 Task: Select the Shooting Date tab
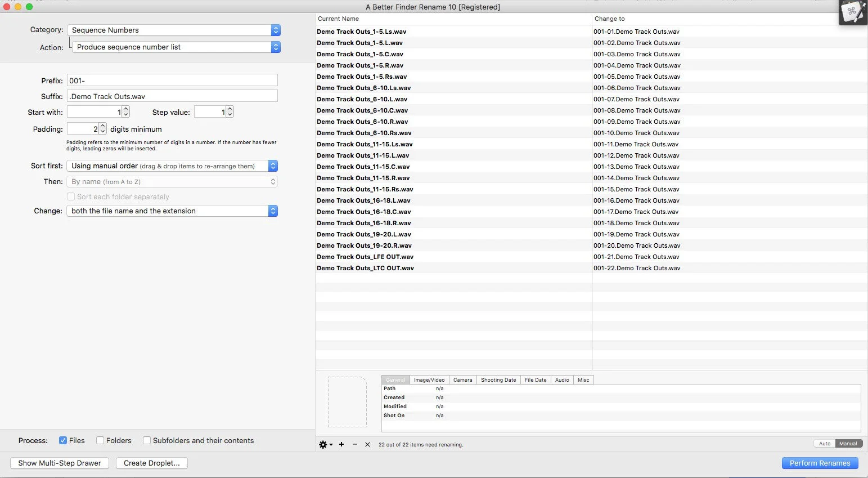pyautogui.click(x=498, y=380)
